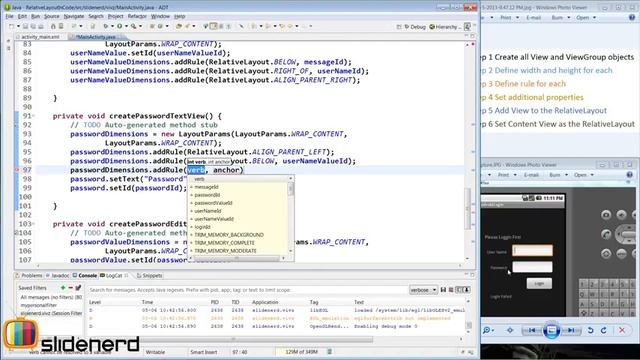
Task: Open the Problems view tab
Action: coord(29,276)
